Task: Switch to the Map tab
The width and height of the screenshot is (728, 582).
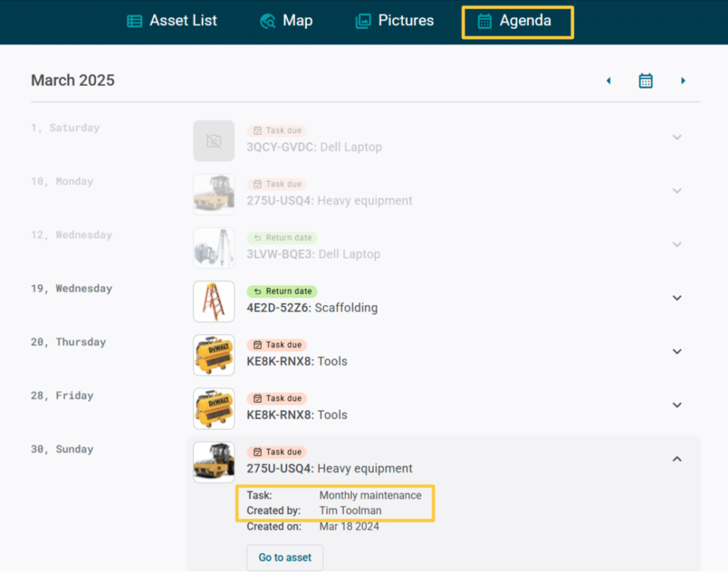Action: pyautogui.click(x=287, y=21)
